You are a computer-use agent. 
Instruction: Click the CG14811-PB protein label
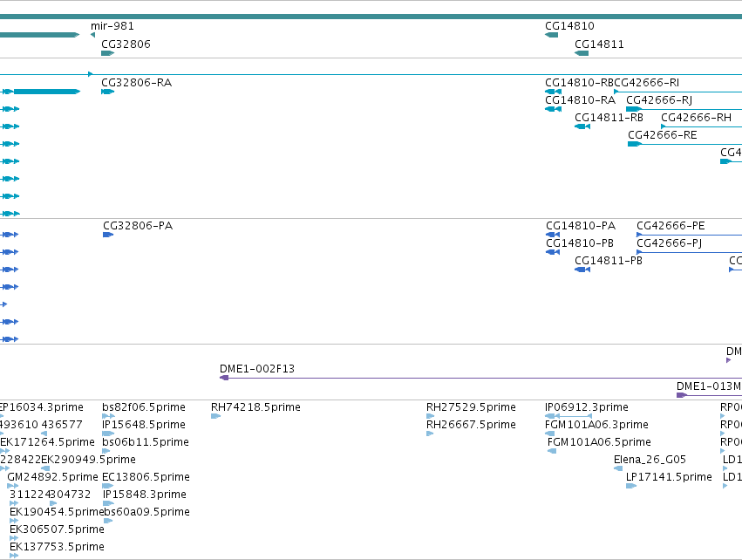pos(609,261)
